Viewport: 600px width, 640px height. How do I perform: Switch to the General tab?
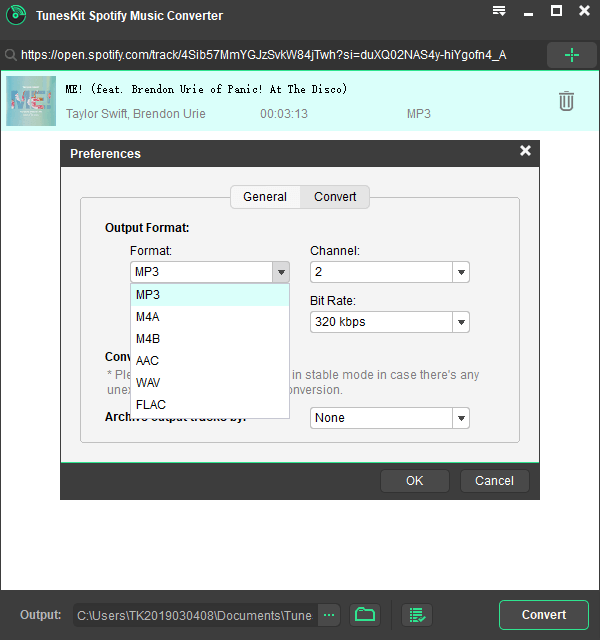click(x=265, y=197)
